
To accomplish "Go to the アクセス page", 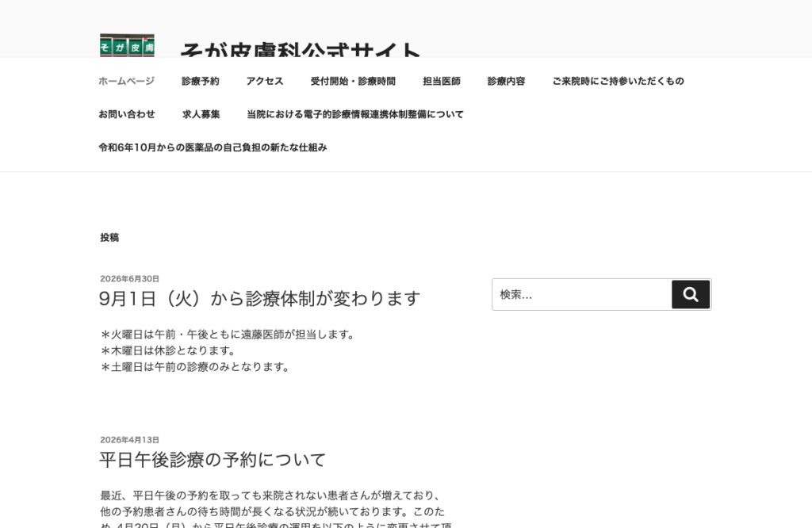I will pos(265,82).
